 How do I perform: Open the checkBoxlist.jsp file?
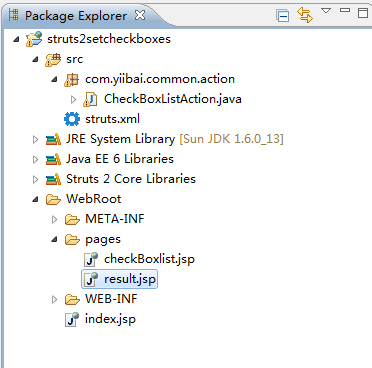(x=149, y=259)
